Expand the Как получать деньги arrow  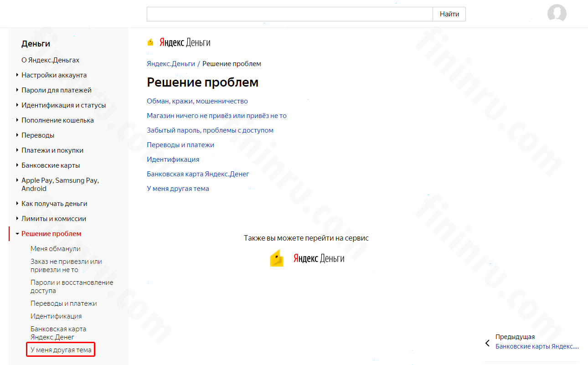17,204
